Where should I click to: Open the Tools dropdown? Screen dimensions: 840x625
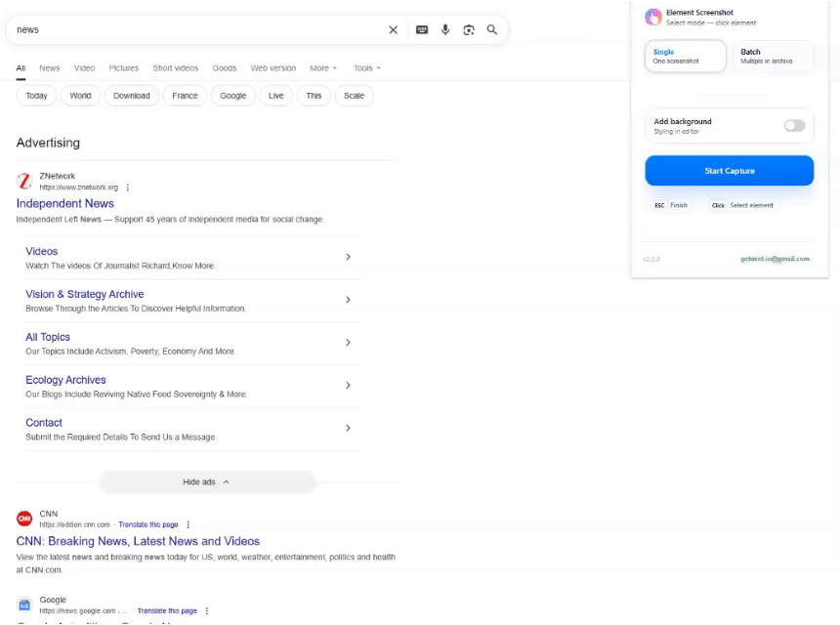click(365, 67)
